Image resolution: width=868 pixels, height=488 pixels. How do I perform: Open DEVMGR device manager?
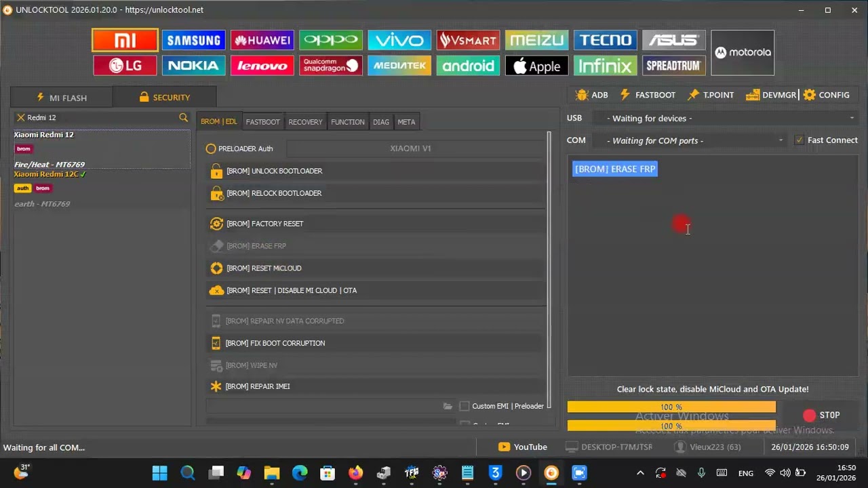771,95
